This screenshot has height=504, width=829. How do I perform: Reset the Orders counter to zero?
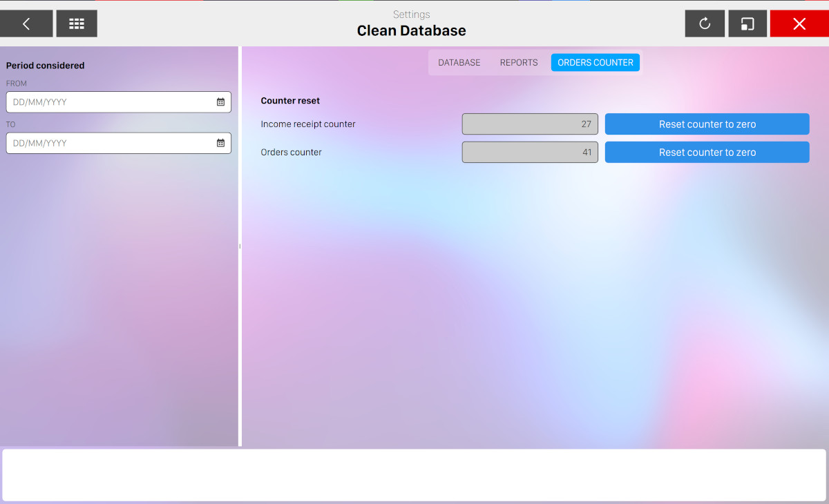coord(707,152)
